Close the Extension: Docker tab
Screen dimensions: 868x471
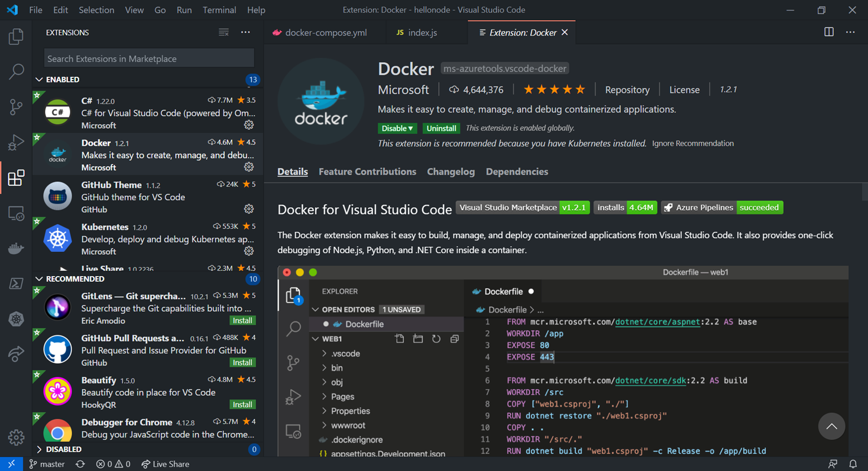(565, 33)
